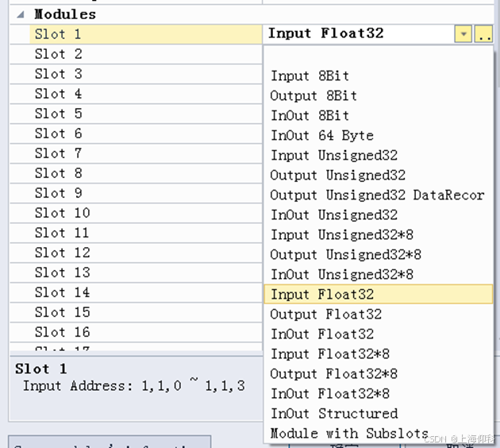The width and height of the screenshot is (500, 448).
Task: Select InOut Unsigned32*8 option
Action: point(341,275)
